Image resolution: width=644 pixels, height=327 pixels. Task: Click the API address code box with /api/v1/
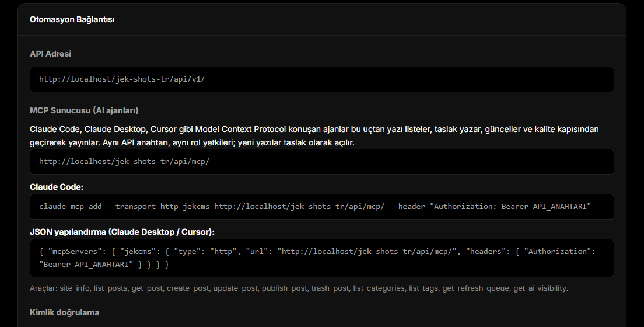click(x=321, y=79)
